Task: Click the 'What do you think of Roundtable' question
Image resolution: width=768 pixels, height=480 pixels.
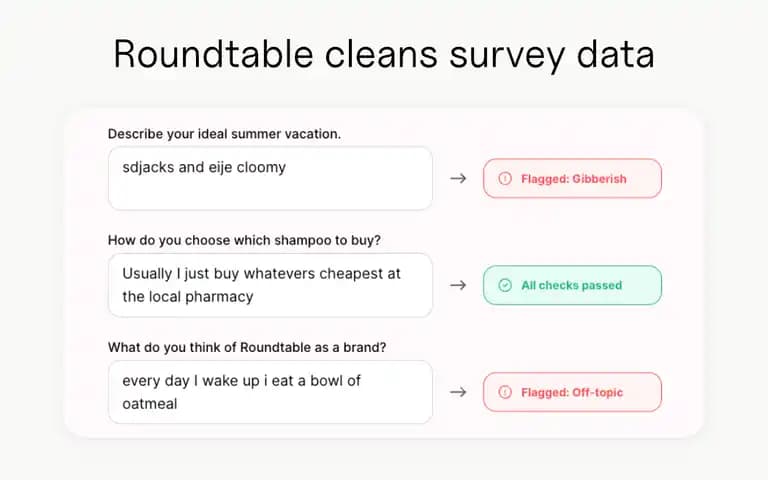Action: [x=247, y=347]
